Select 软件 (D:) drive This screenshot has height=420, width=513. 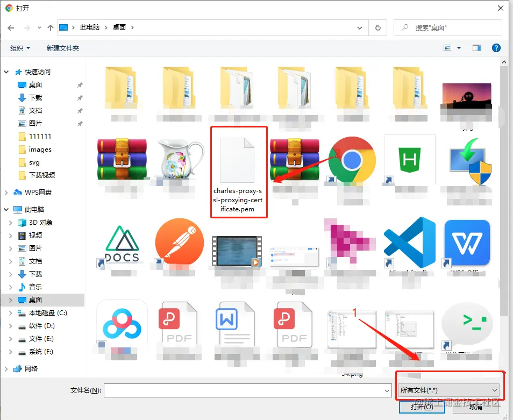(x=41, y=326)
